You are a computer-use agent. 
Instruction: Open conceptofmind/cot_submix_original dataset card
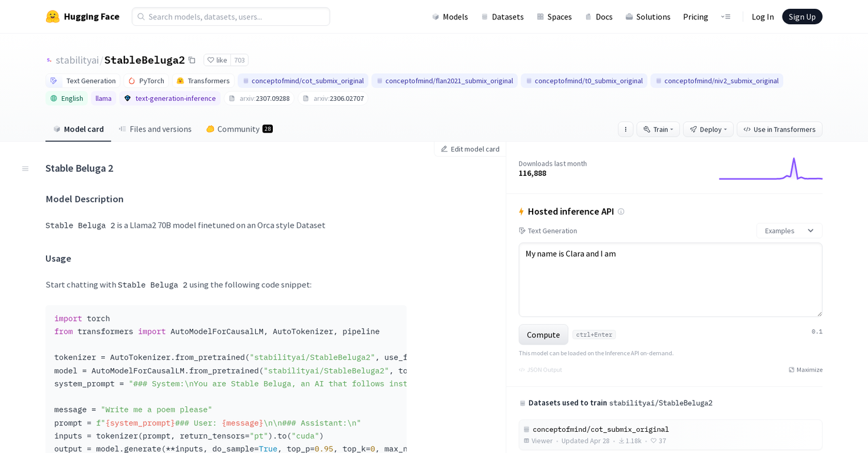click(x=600, y=429)
